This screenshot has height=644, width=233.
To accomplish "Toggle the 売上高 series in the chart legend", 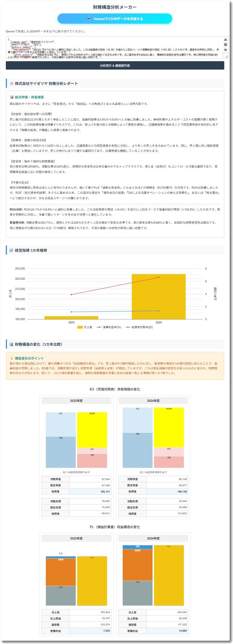I will 84,327.
